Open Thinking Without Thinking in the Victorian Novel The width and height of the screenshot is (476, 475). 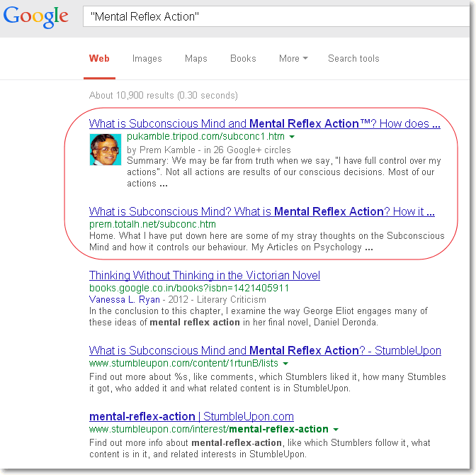pos(204,276)
